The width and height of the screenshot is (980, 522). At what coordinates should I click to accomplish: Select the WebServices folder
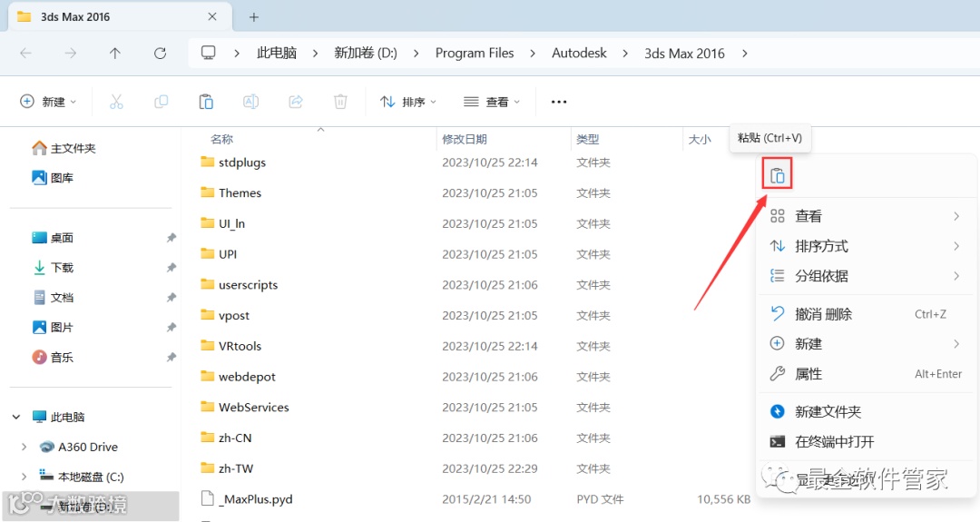[x=245, y=407]
